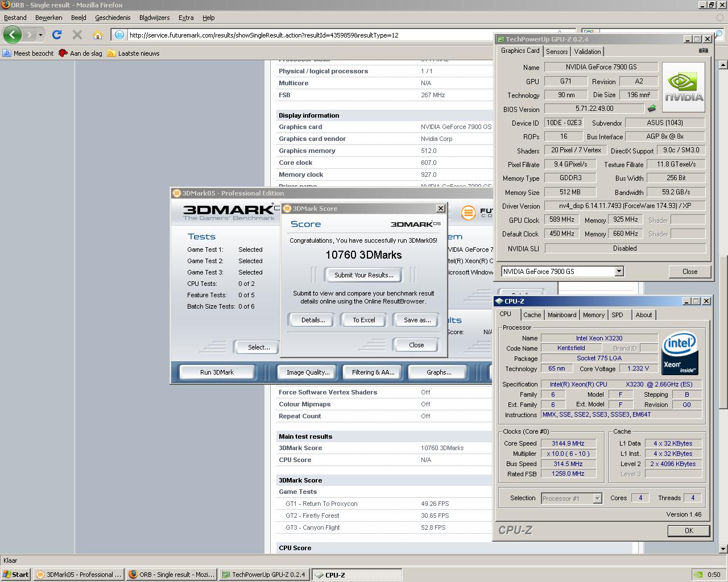Switch to ORB Firefox taskbar item
The height and width of the screenshot is (582, 728).
171,575
